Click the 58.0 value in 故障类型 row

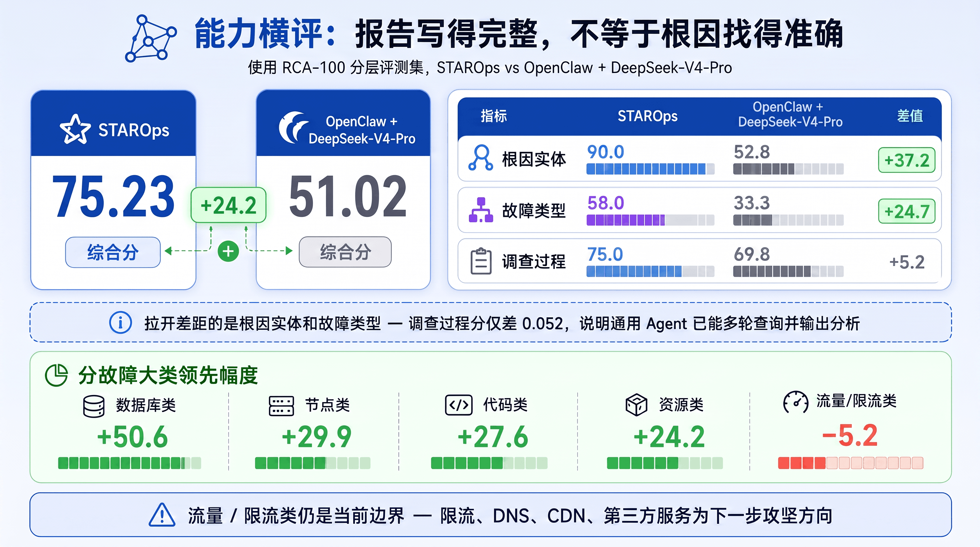pyautogui.click(x=606, y=203)
